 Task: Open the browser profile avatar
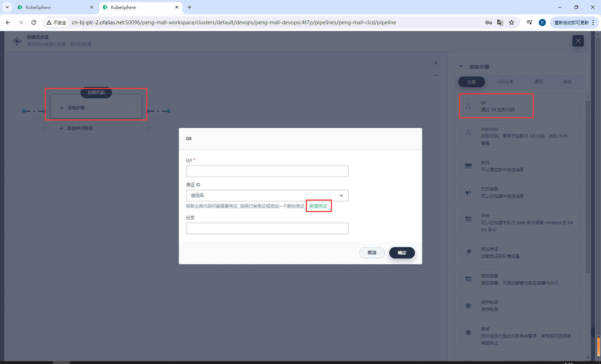pos(542,23)
